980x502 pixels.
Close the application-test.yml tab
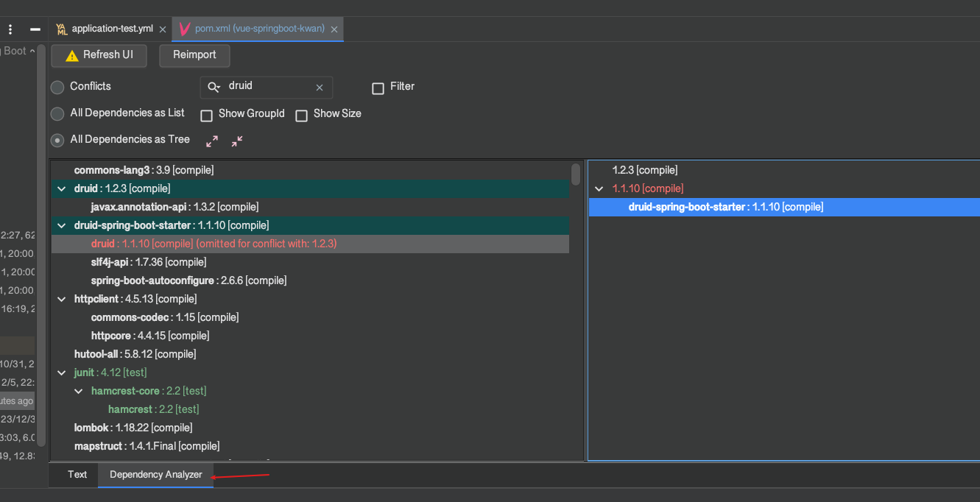163,29
